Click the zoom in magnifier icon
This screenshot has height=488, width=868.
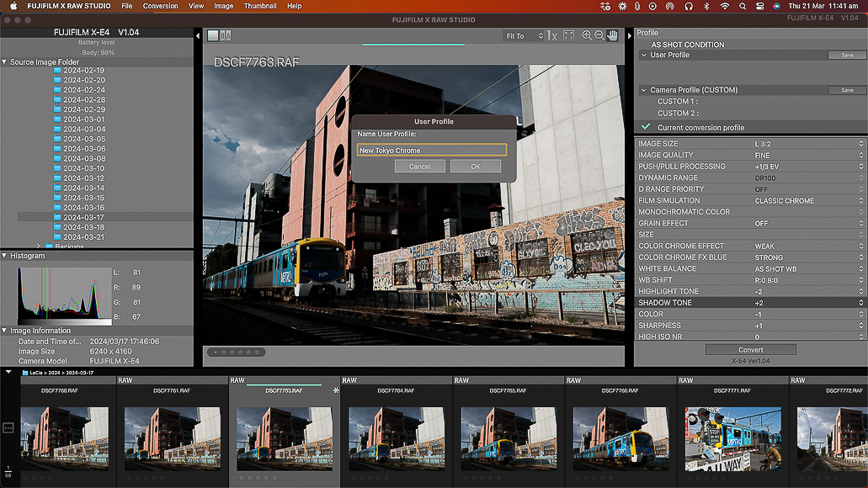pyautogui.click(x=587, y=36)
